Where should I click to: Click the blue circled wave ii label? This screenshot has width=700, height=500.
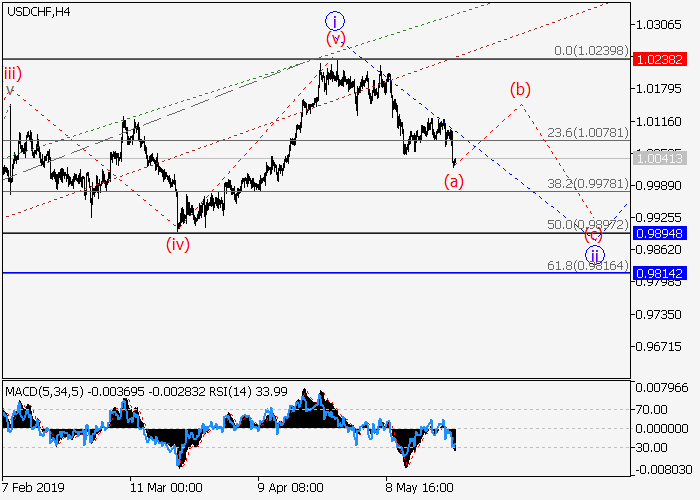pyautogui.click(x=593, y=253)
